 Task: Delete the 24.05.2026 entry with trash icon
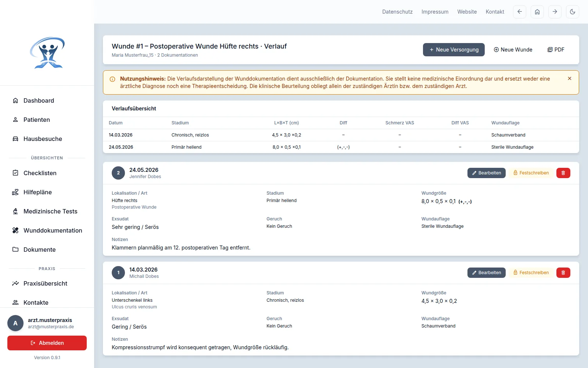[563, 173]
